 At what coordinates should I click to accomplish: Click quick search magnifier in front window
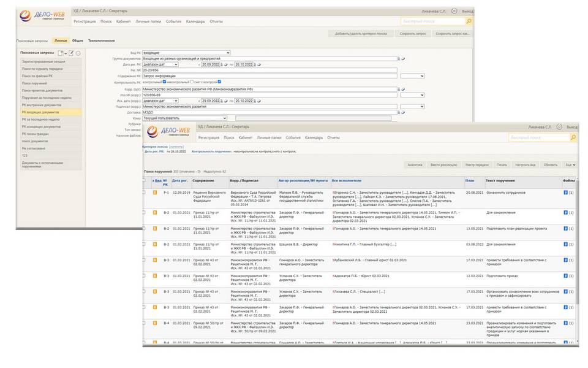pyautogui.click(x=573, y=138)
